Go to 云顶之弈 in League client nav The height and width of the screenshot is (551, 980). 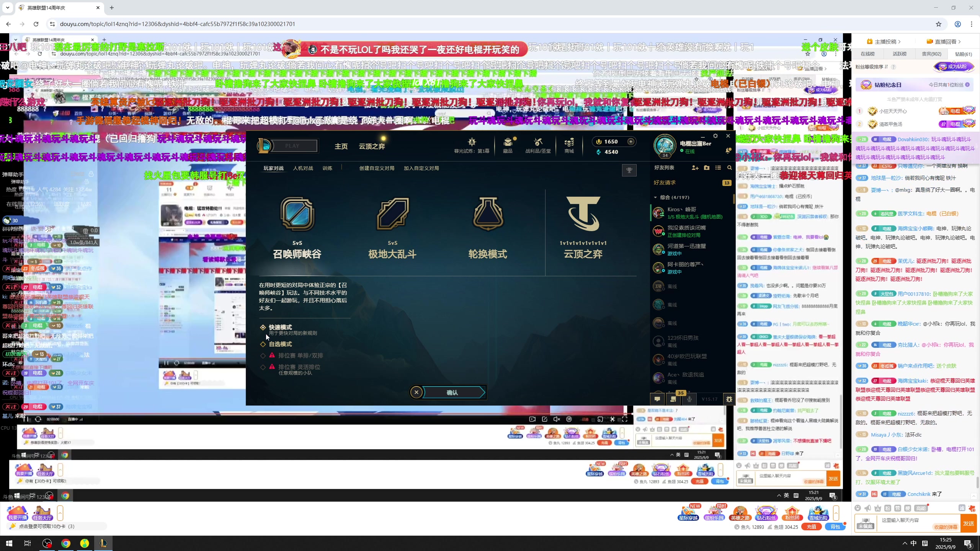click(x=372, y=146)
